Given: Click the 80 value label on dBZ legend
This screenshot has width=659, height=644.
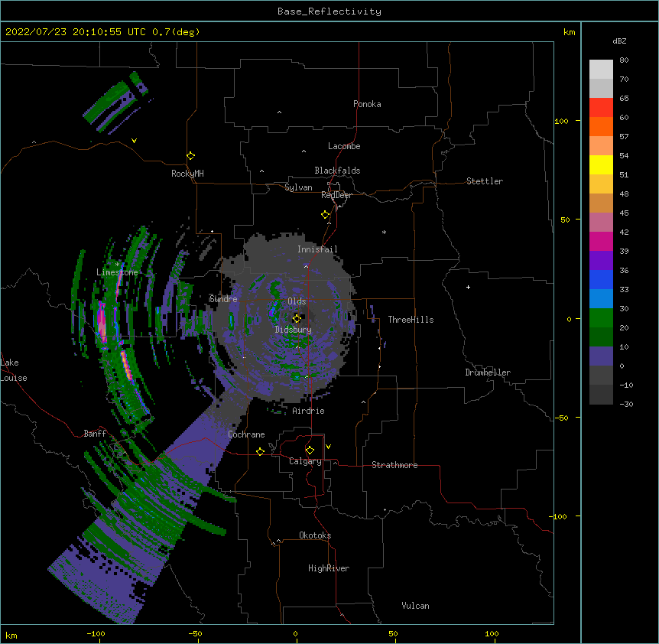Looking at the screenshot, I should pos(624,60).
